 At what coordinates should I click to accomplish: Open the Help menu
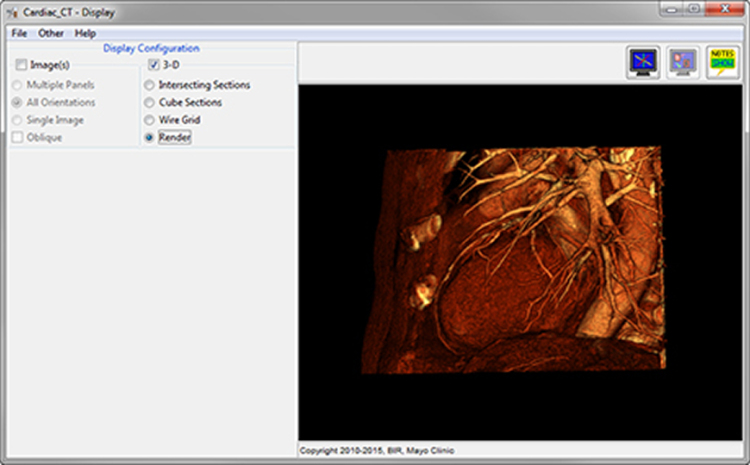click(85, 33)
